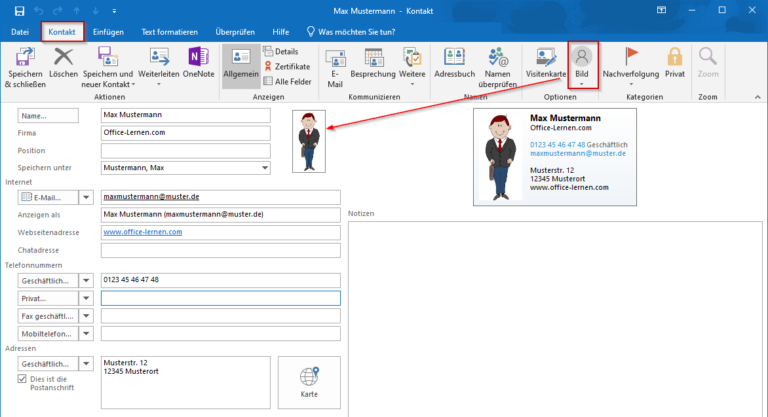The height and width of the screenshot is (417, 768).
Task: Click into the Firma field
Action: pyautogui.click(x=186, y=133)
